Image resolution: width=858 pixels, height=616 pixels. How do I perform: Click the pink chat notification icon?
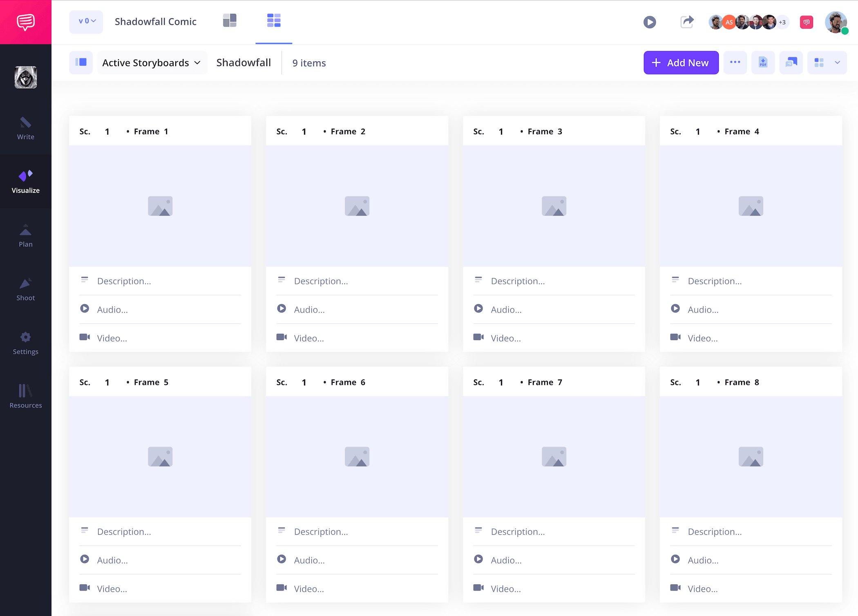coord(806,22)
